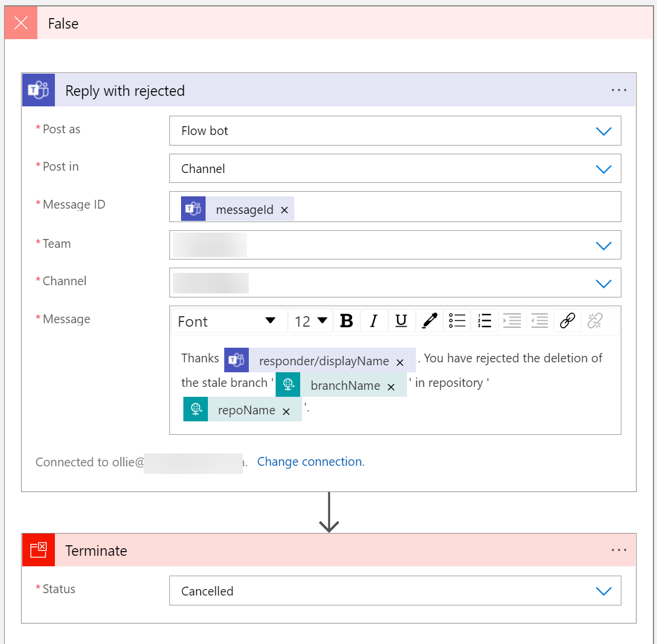Select the highlight pen tool in the editor

[x=429, y=320]
